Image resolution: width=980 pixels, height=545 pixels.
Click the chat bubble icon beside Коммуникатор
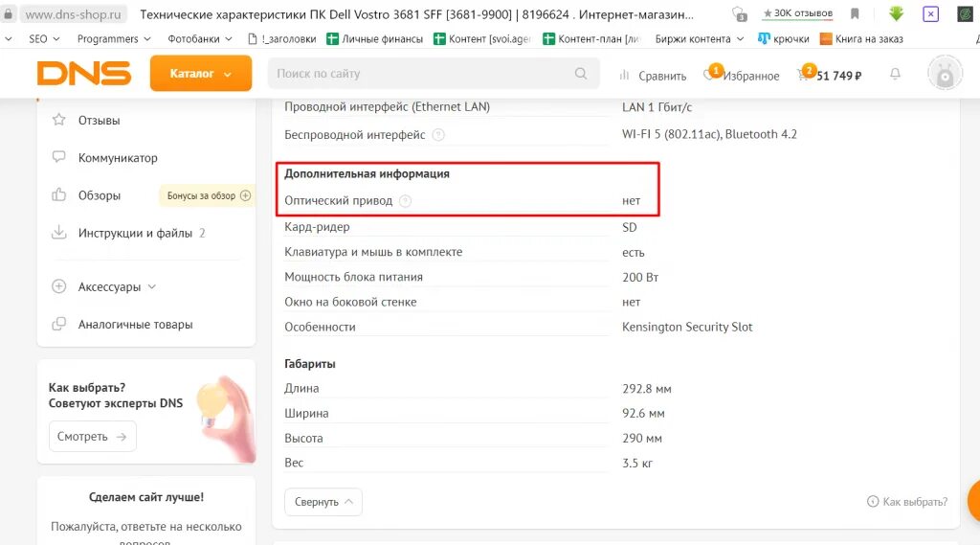pos(58,157)
